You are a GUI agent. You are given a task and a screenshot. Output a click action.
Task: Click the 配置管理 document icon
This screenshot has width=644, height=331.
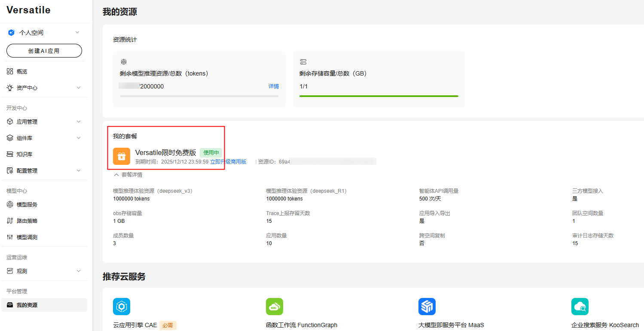click(10, 170)
